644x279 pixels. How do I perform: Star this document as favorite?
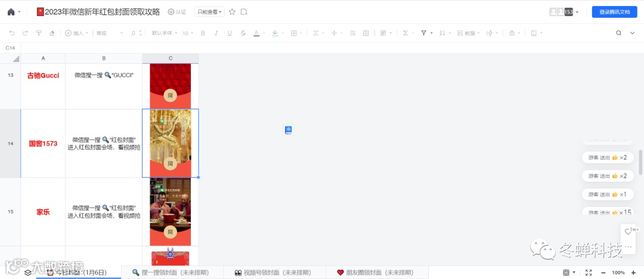[232, 12]
